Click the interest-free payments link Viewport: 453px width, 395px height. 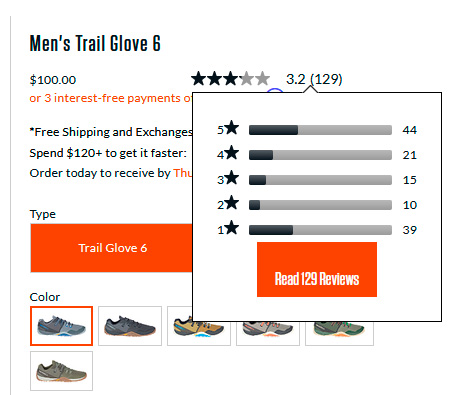(x=111, y=98)
